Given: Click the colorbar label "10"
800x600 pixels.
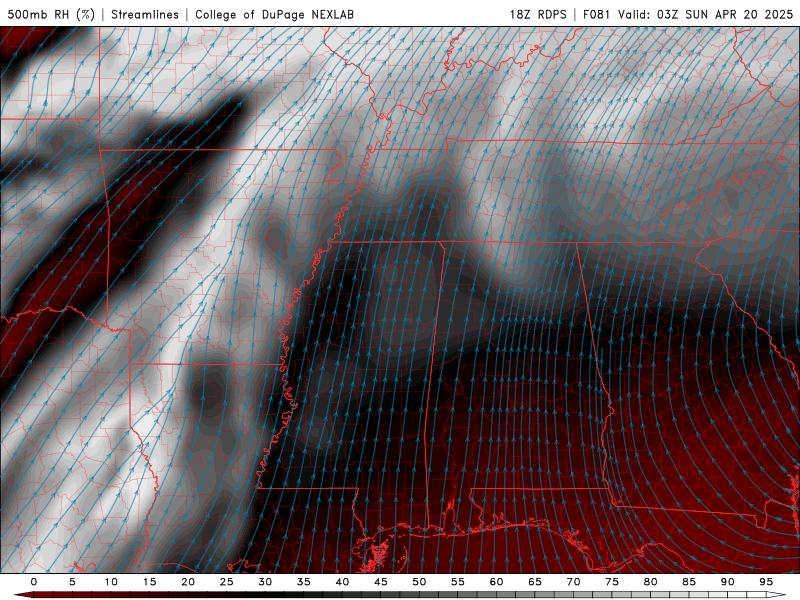Looking at the screenshot, I should [x=111, y=582].
